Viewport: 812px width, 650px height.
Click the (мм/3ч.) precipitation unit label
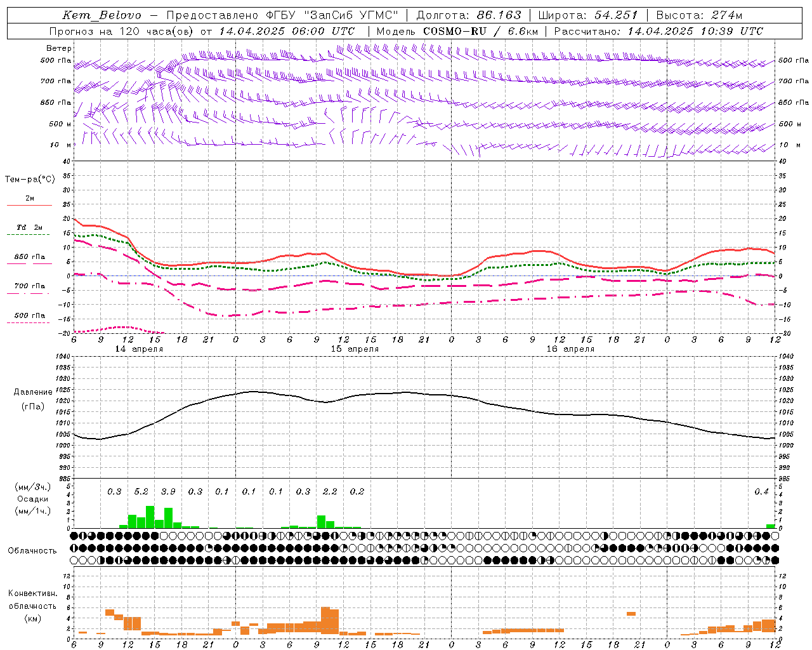pyautogui.click(x=33, y=487)
